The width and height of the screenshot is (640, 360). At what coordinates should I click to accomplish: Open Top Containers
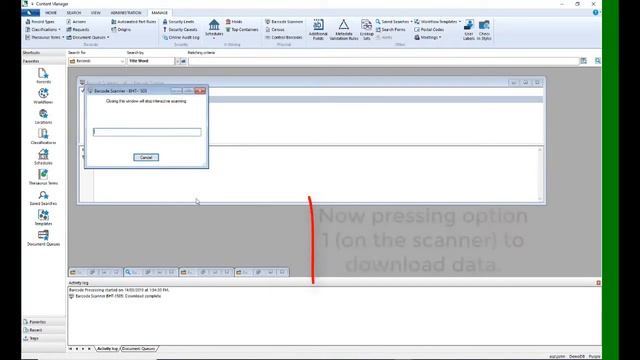click(x=242, y=29)
